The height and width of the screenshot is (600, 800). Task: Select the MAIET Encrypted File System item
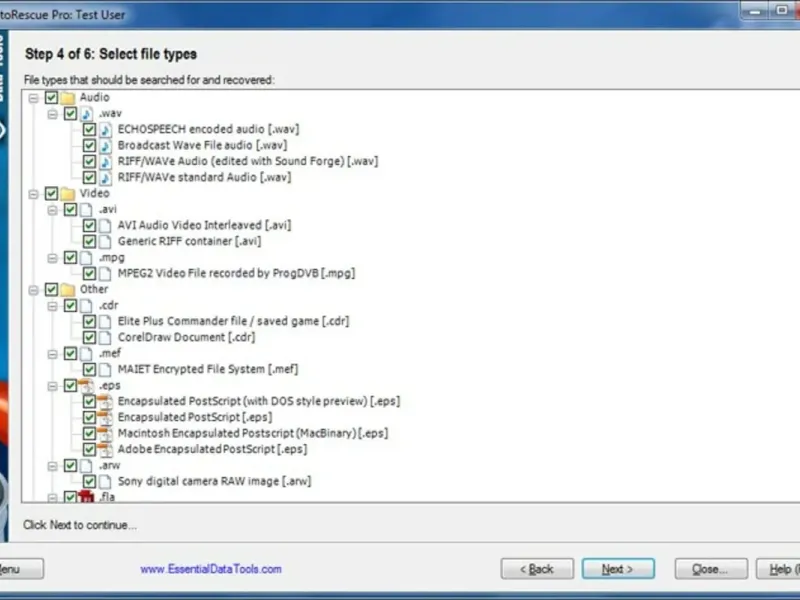click(208, 369)
